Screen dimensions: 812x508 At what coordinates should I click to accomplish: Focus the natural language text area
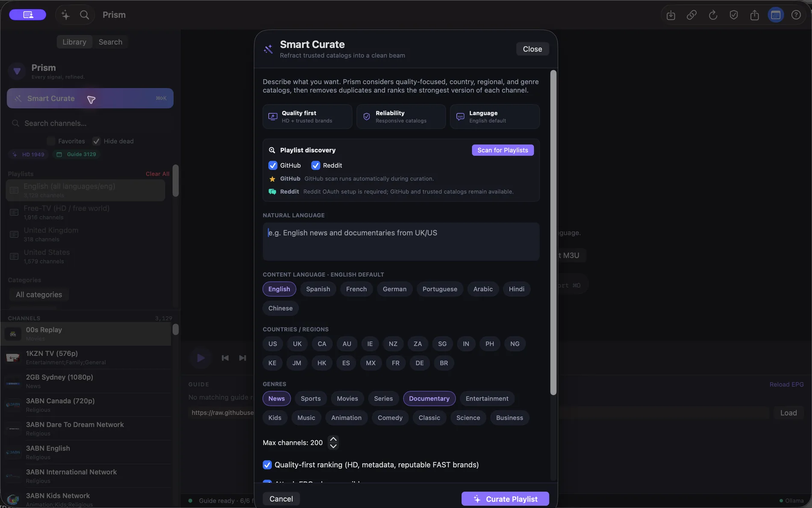(401, 242)
